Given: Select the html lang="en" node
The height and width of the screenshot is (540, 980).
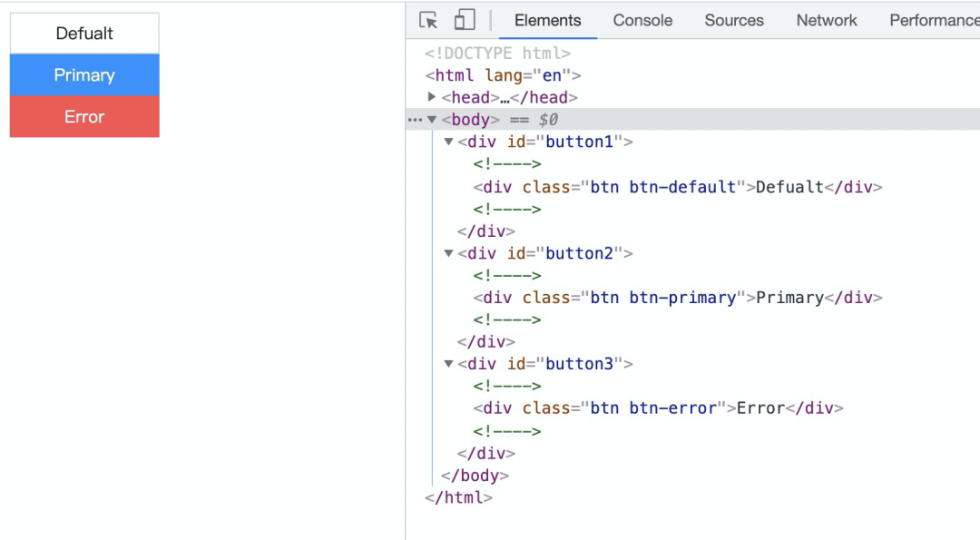Looking at the screenshot, I should click(x=502, y=75).
